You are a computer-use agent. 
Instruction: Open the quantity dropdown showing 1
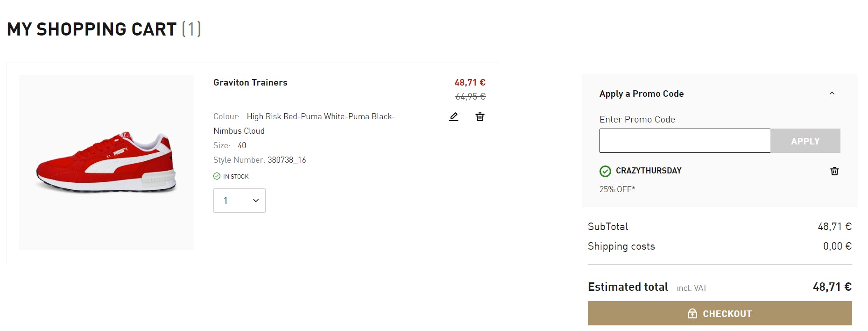pyautogui.click(x=239, y=201)
